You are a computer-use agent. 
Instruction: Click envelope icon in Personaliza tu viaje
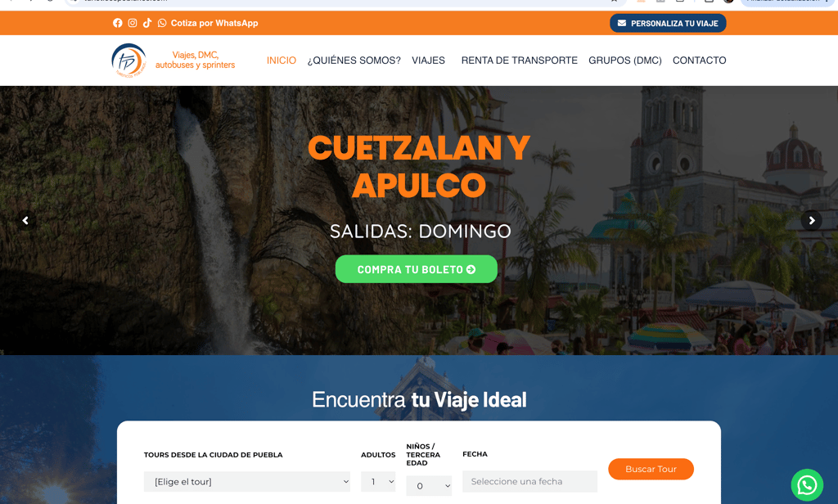[x=622, y=23]
